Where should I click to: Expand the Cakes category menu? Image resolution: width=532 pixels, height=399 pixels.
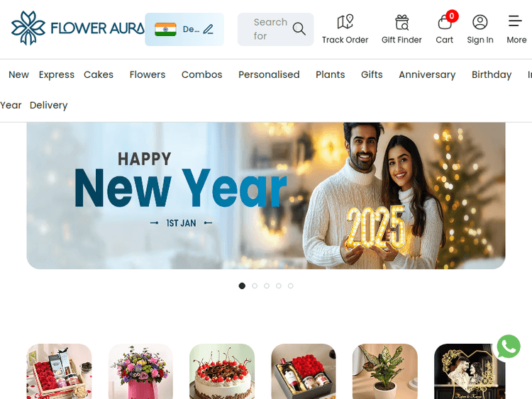(x=99, y=74)
